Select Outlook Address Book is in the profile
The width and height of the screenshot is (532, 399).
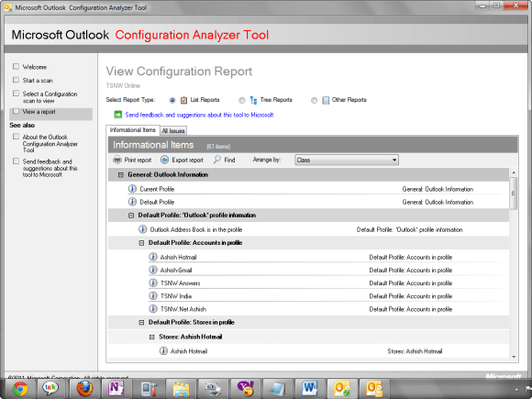196,229
